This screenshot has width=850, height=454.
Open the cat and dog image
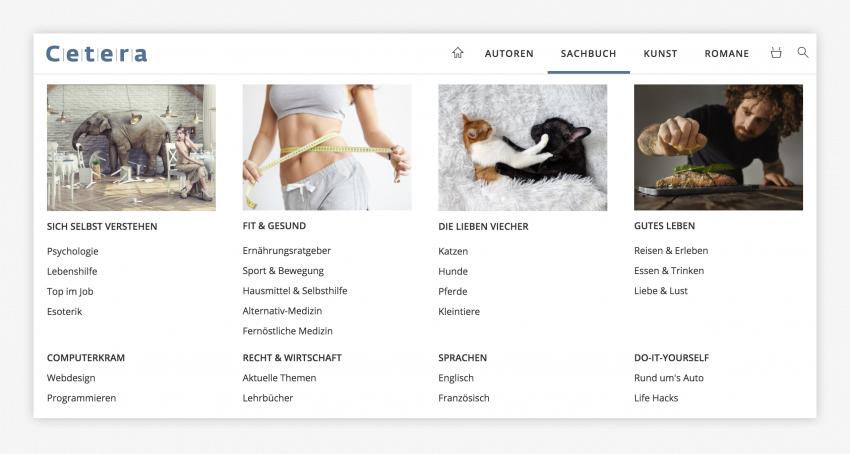point(523,148)
